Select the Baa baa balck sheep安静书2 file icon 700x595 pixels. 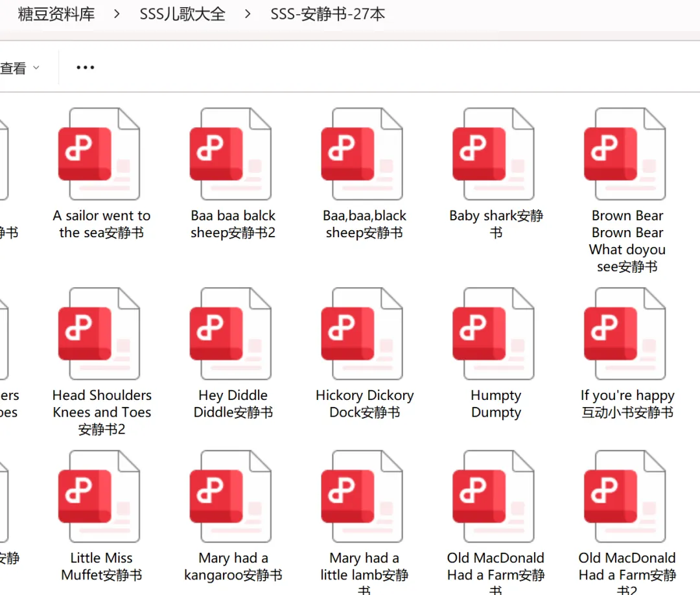[x=230, y=154]
